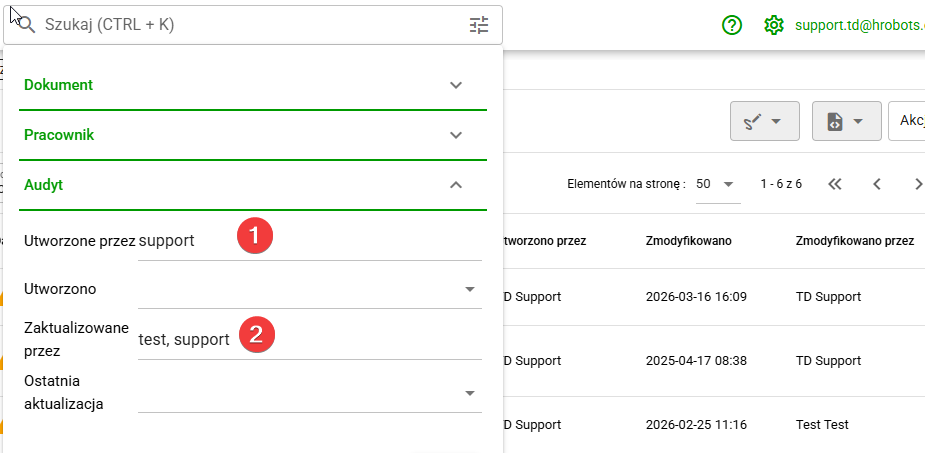Open the Ostatnia aktualizacja dropdown

(x=310, y=393)
